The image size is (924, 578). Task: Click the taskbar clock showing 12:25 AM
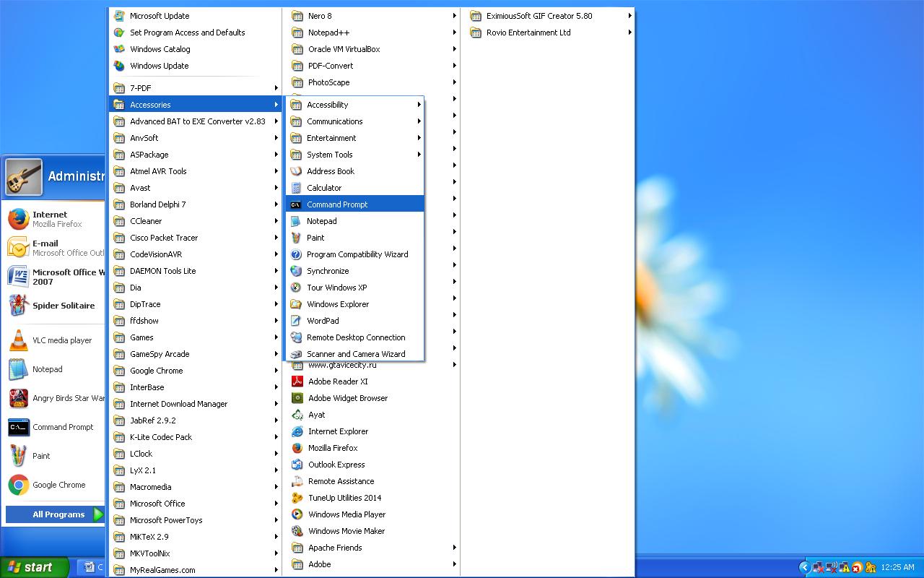point(897,568)
